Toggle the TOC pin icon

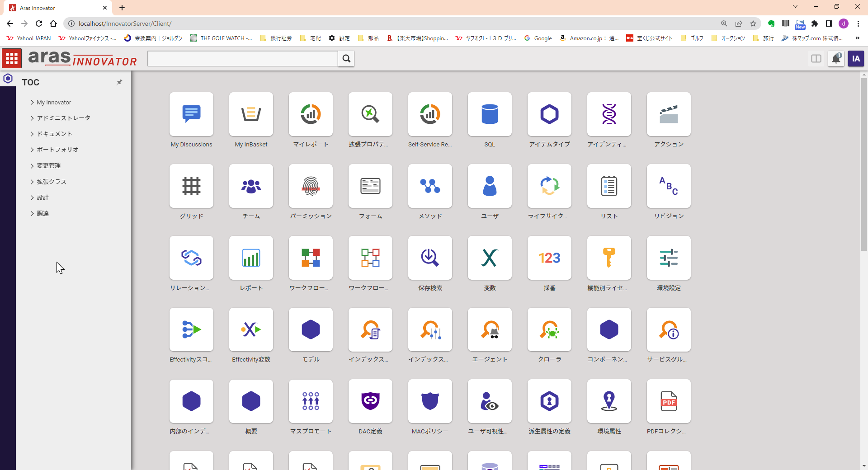pos(119,82)
